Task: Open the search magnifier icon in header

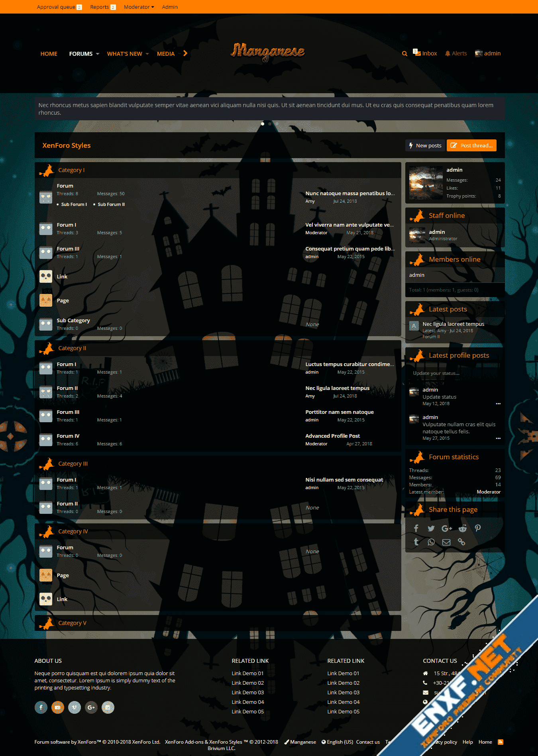Action: click(404, 54)
